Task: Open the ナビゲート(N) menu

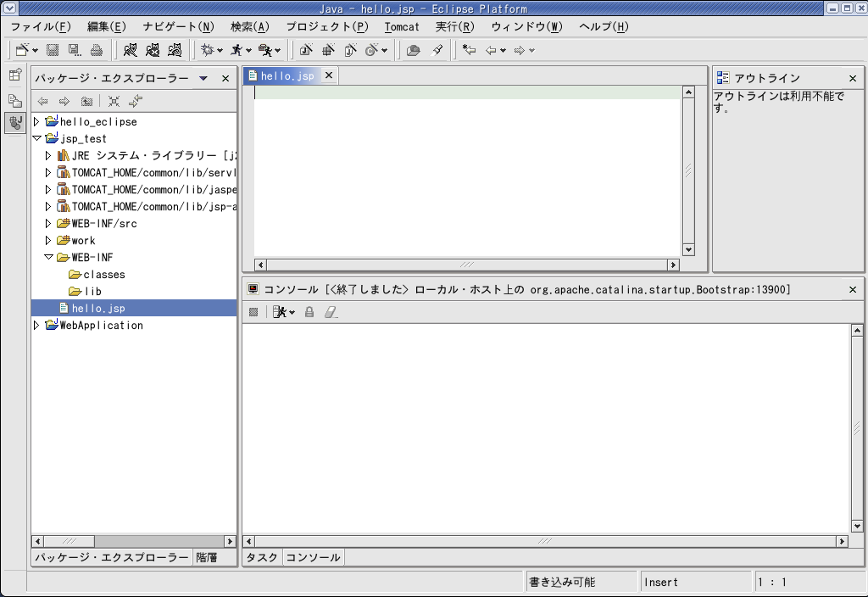Action: pos(178,26)
